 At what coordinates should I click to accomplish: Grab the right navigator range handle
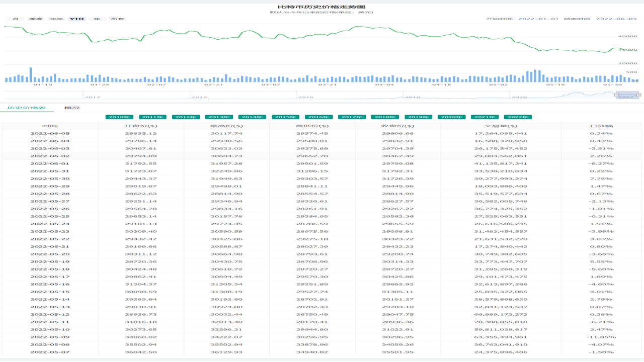pos(638,95)
